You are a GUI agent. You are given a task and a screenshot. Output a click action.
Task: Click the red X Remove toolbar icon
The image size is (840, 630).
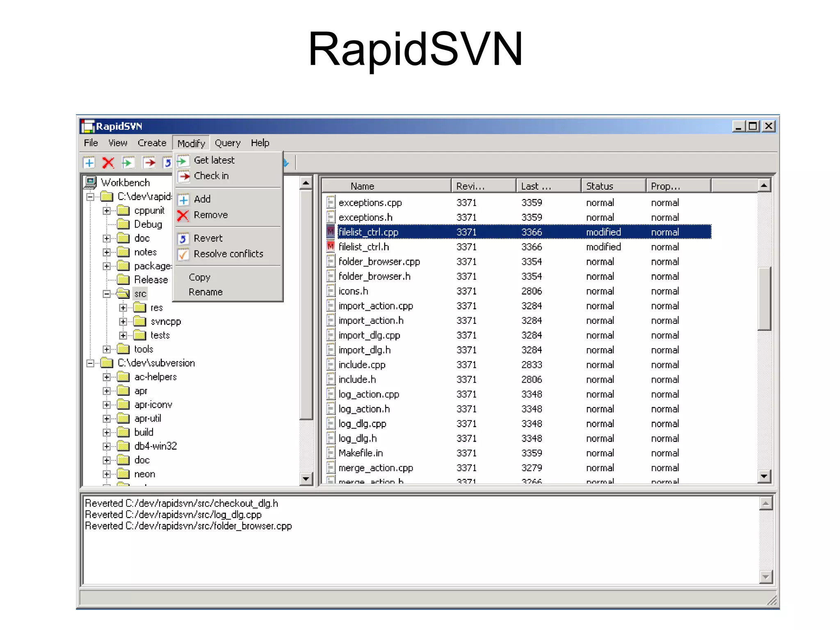[x=108, y=163]
